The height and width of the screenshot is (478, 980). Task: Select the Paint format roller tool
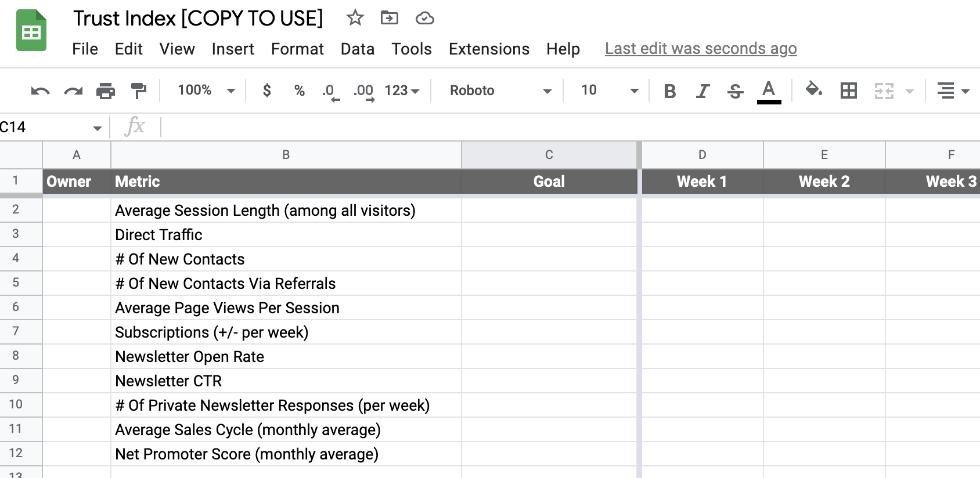[x=139, y=91]
